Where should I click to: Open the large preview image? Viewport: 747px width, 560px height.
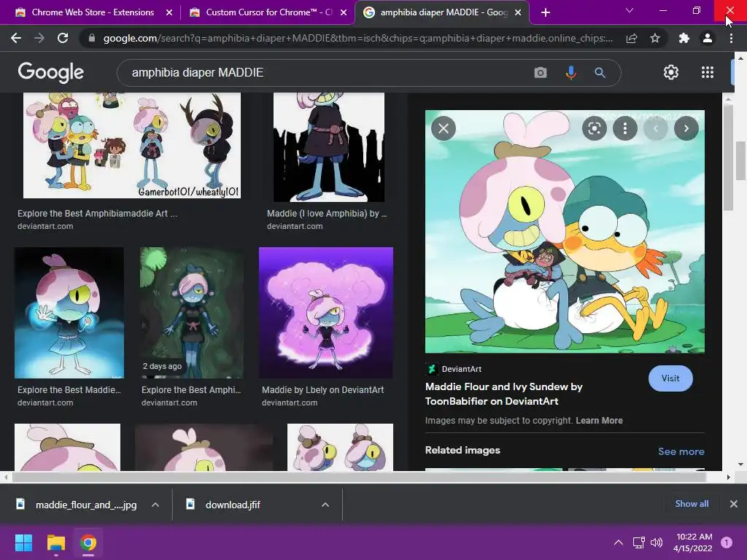coord(565,232)
